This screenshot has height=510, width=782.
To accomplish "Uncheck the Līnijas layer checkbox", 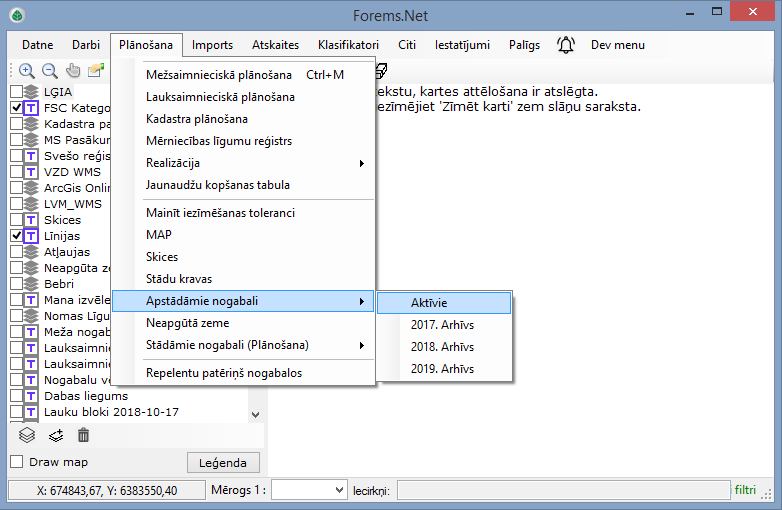I will (x=16, y=236).
